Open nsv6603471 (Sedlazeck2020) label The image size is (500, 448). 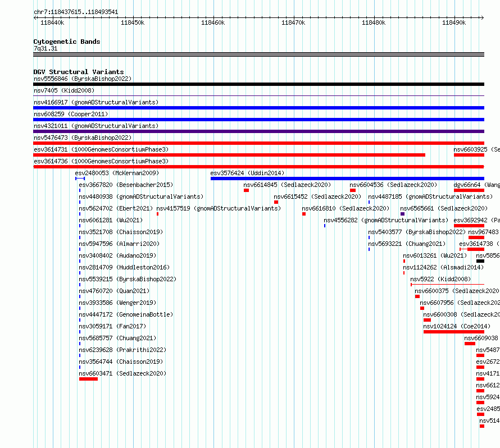(122, 373)
